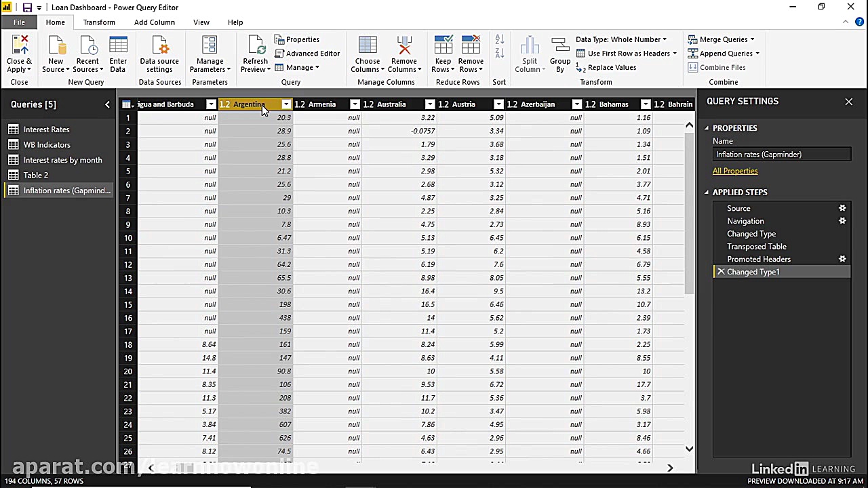Click the gear icon beside the Source step
The image size is (868, 488).
pyautogui.click(x=842, y=208)
